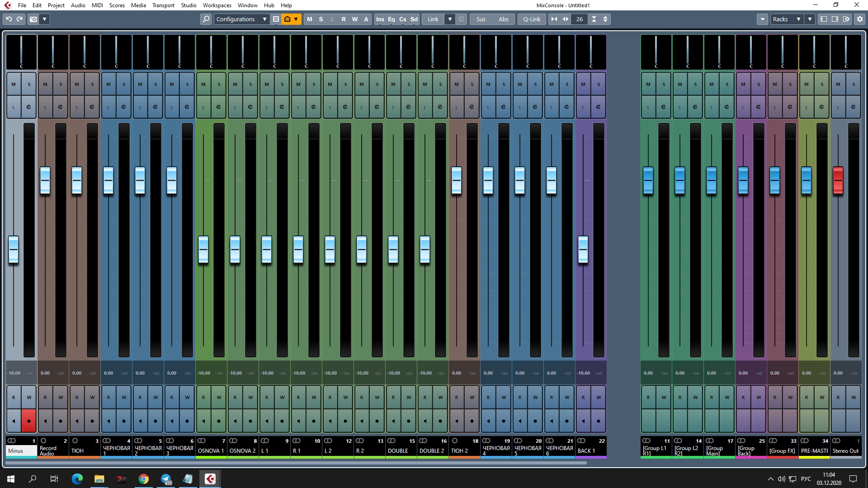
Task: Open the Find Track/Channel magnifier
Action: click(x=206, y=19)
